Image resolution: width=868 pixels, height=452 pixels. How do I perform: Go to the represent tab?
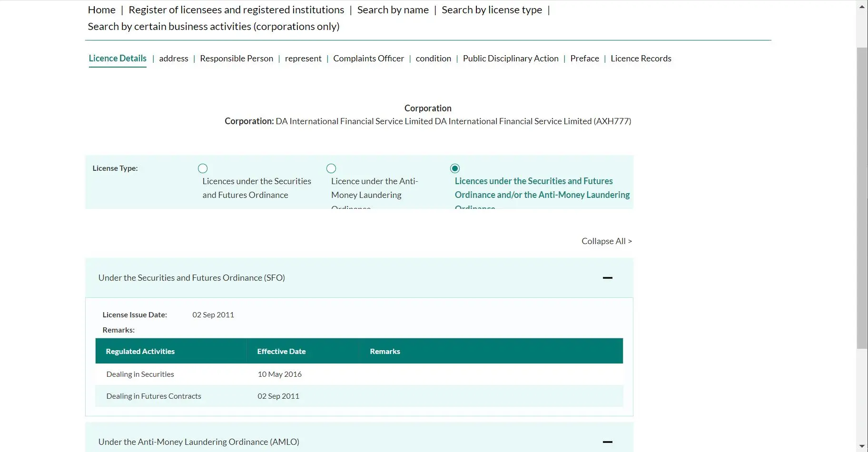[303, 59]
